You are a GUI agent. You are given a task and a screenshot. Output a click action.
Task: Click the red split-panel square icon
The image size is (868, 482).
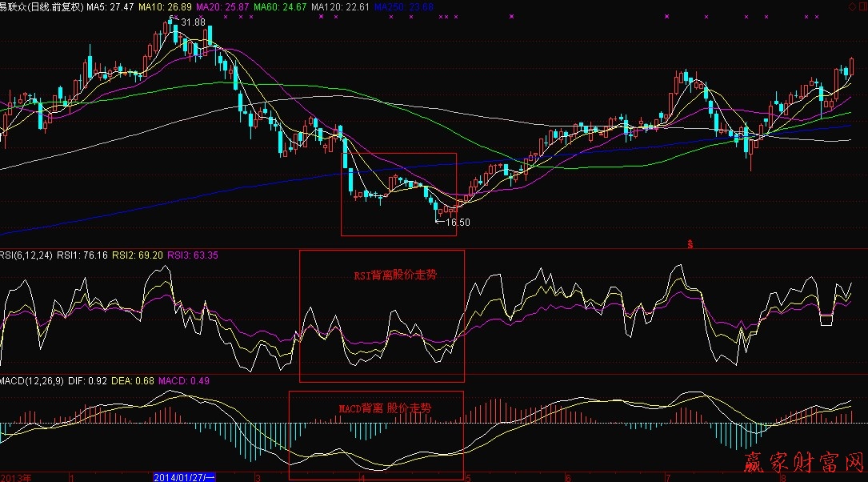(x=862, y=6)
